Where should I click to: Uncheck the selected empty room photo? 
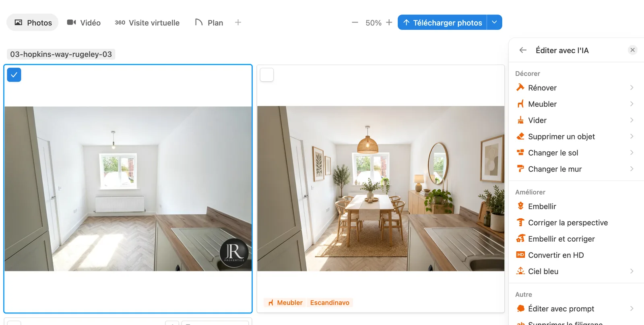tap(14, 75)
